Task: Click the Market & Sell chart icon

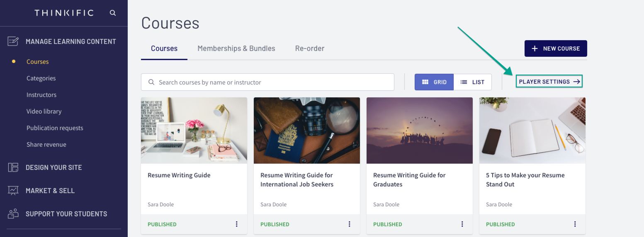Action: [13, 191]
